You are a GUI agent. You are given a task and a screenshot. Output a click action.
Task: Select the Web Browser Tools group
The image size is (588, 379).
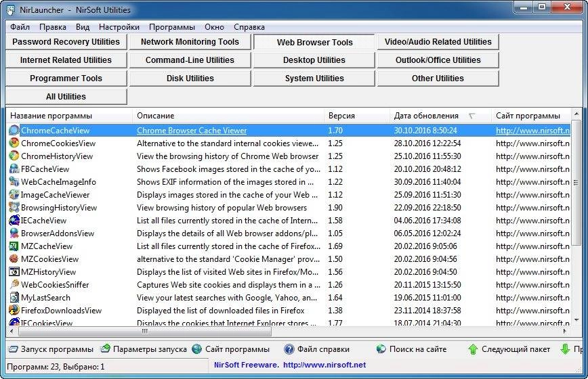pyautogui.click(x=314, y=42)
